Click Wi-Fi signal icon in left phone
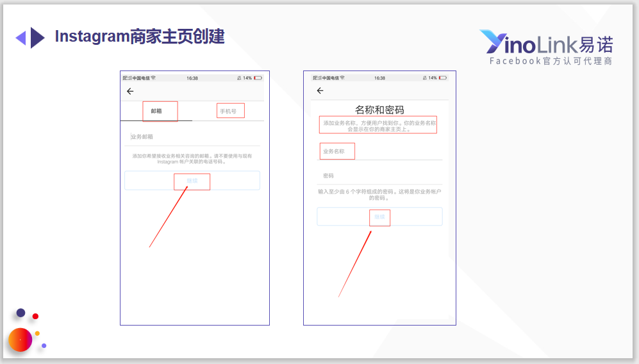The width and height of the screenshot is (639, 364). point(153,78)
